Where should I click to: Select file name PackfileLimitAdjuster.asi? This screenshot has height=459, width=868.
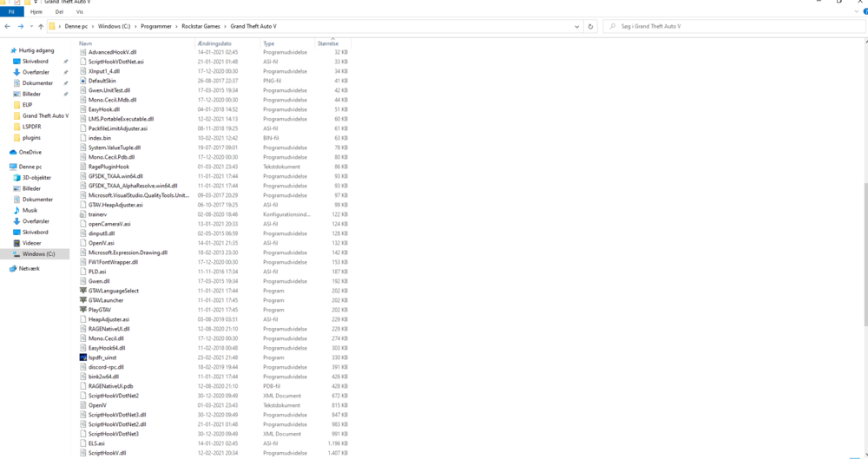pyautogui.click(x=118, y=128)
